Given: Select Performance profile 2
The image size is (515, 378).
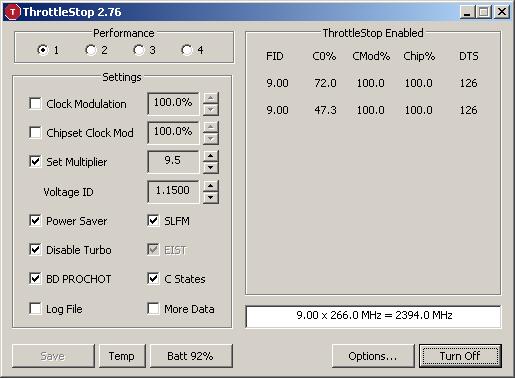Looking at the screenshot, I should click(x=91, y=50).
